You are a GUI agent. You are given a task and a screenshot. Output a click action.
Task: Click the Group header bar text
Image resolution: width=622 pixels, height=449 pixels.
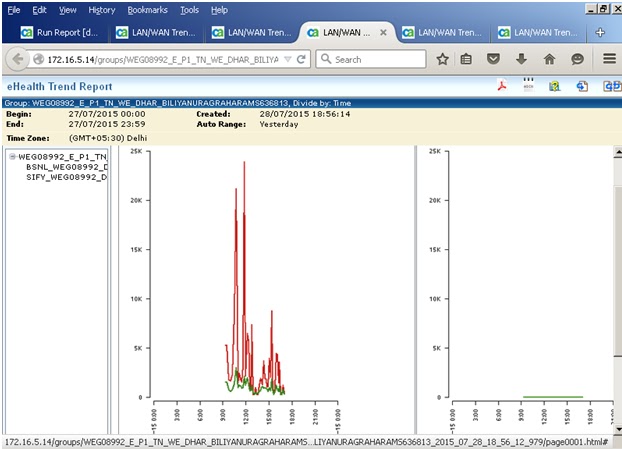(178, 103)
